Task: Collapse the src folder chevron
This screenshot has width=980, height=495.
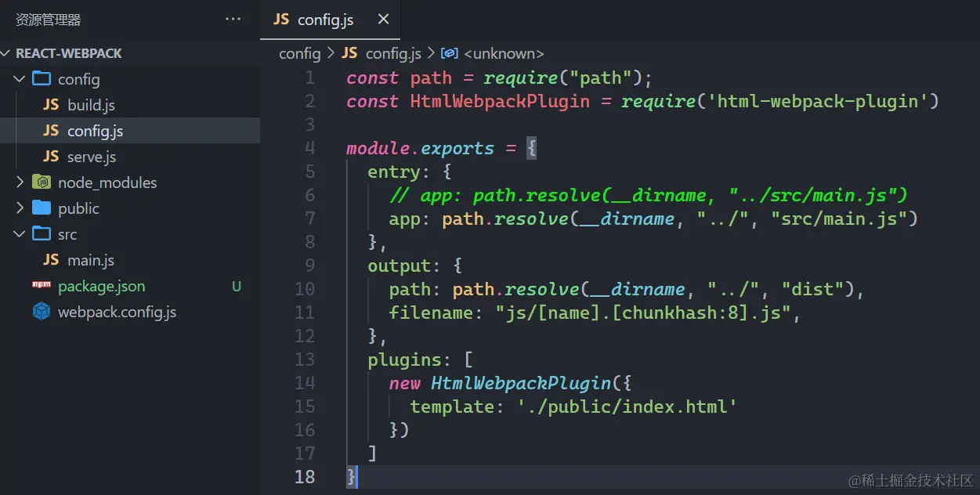Action: coord(20,234)
